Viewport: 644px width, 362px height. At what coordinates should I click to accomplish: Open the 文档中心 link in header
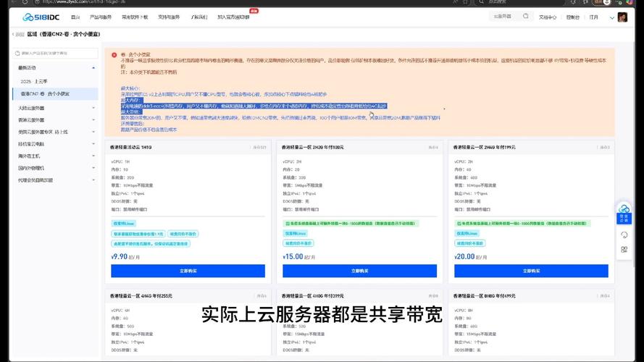(548, 17)
